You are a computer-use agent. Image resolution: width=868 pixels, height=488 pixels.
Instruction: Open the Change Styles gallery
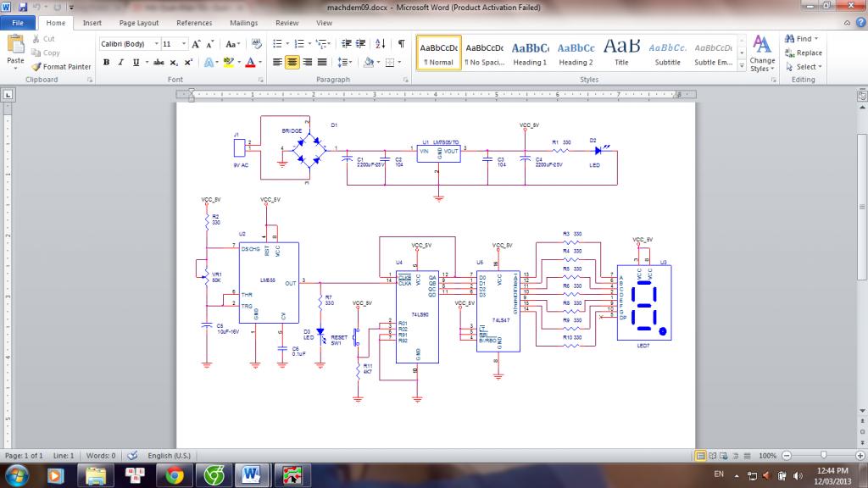tap(761, 53)
